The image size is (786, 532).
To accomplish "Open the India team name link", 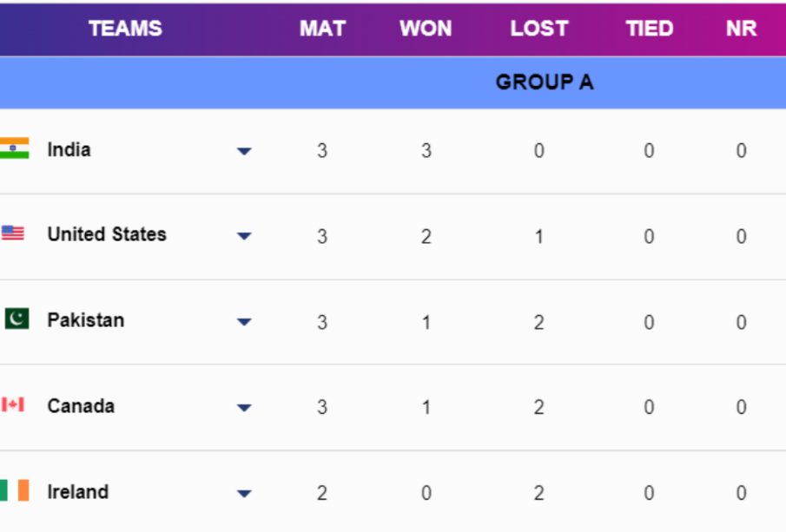I will pos(69,149).
